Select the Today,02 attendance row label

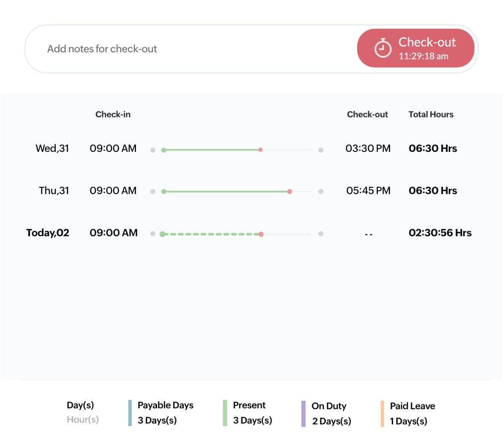click(48, 233)
